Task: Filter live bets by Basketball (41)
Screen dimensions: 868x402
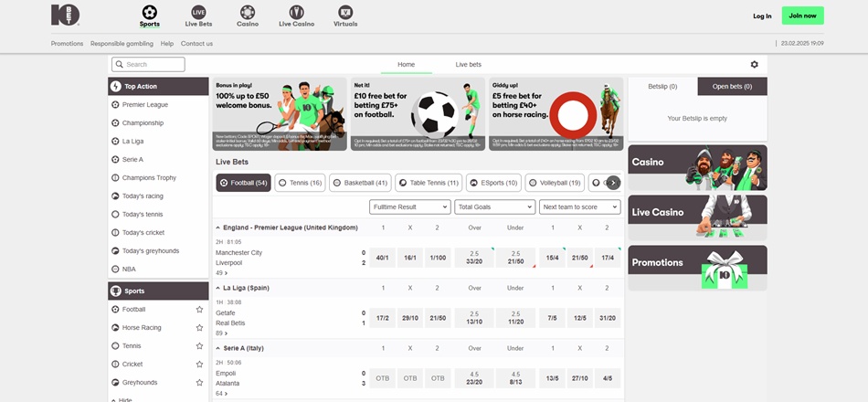Action: tap(360, 183)
